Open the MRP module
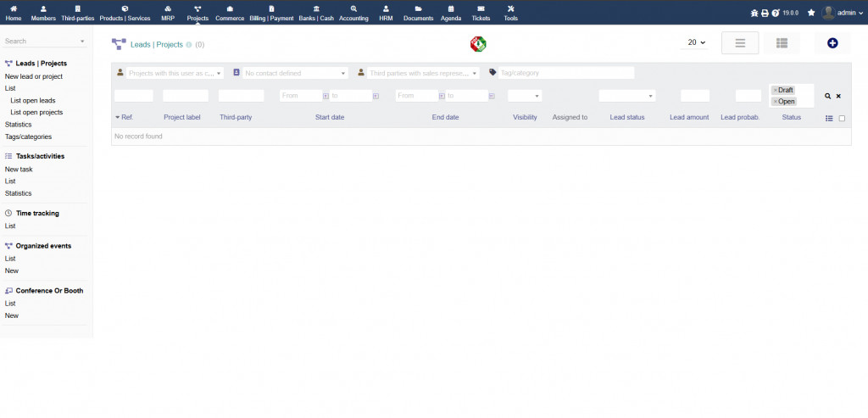Screen dimensions: 868x418 [168, 13]
